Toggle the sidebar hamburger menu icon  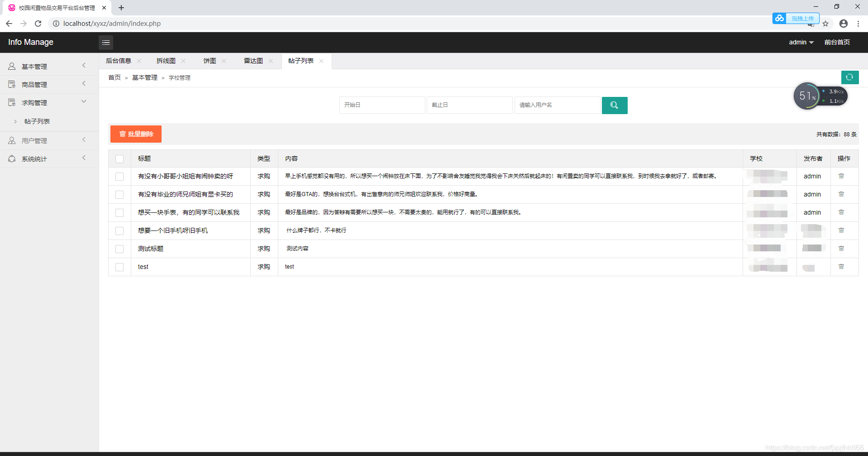coord(106,43)
